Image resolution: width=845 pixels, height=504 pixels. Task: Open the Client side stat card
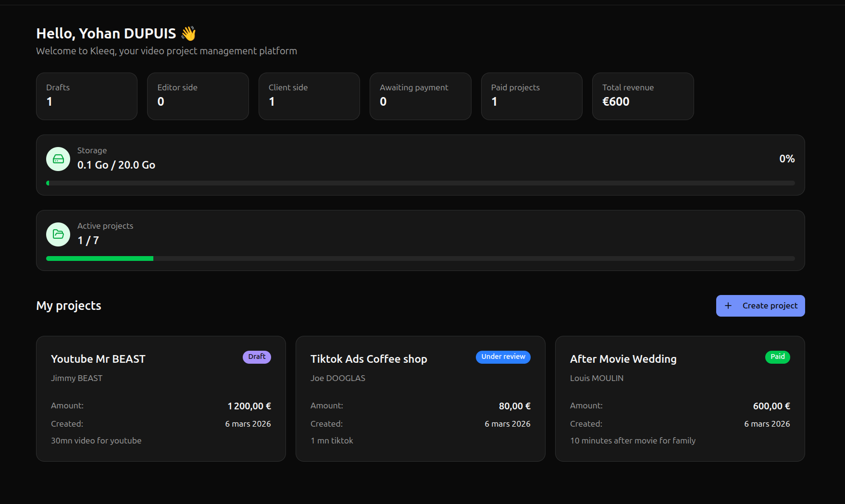(309, 96)
